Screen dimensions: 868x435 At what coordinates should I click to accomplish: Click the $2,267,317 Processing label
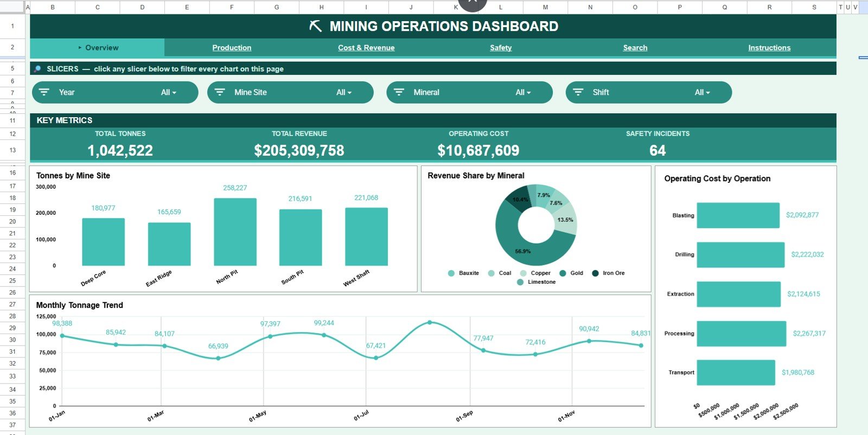809,334
